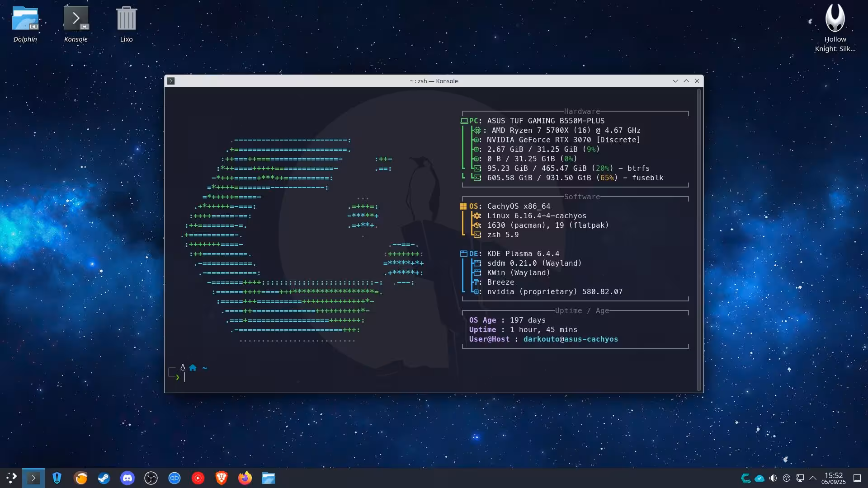Click 'OS Age : 197 days' line
The image size is (868, 488).
pyautogui.click(x=507, y=320)
